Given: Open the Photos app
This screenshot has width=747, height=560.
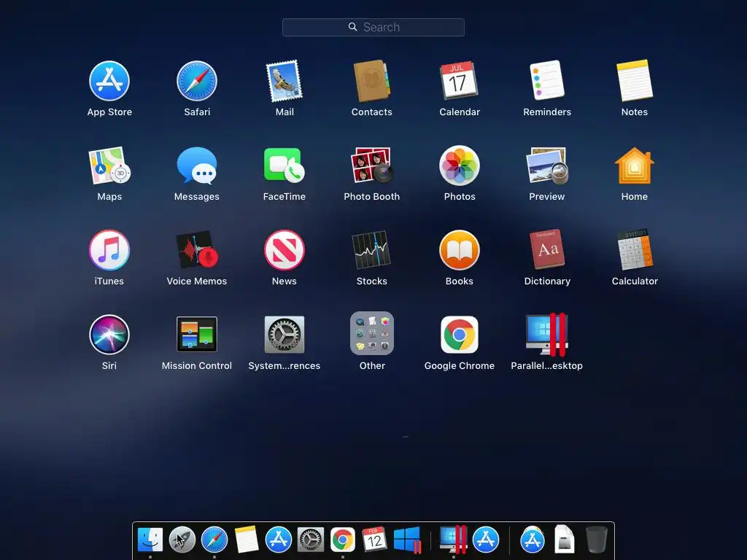Looking at the screenshot, I should click(460, 166).
